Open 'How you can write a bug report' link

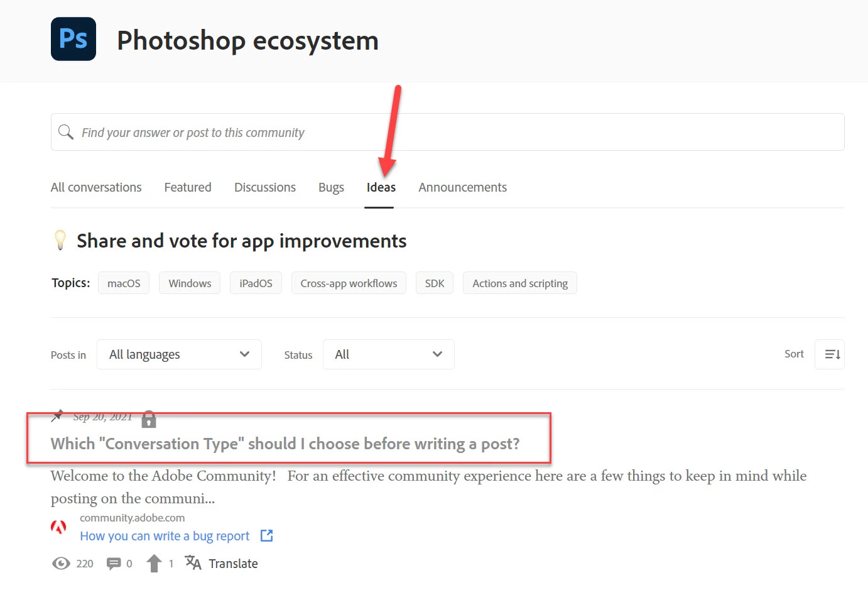[x=165, y=536]
